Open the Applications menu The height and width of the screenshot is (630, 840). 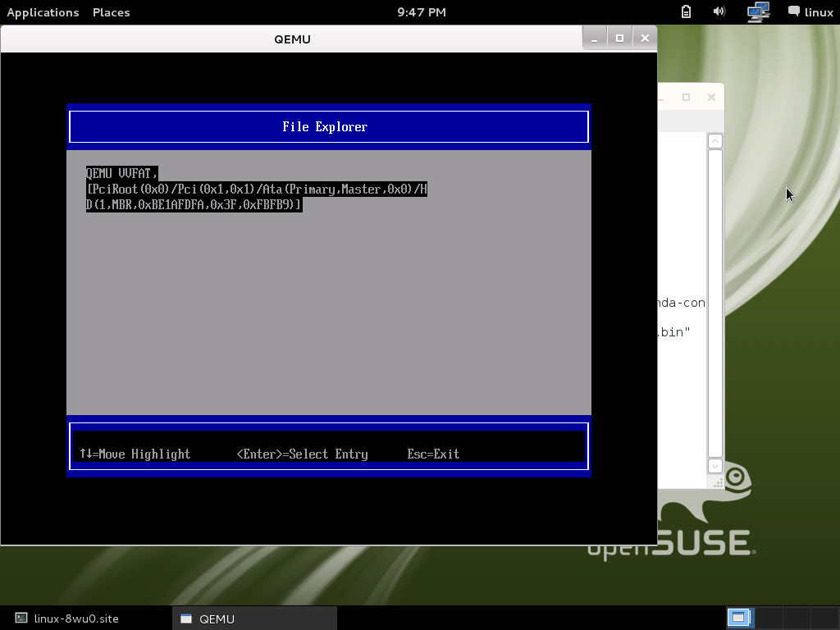43,12
